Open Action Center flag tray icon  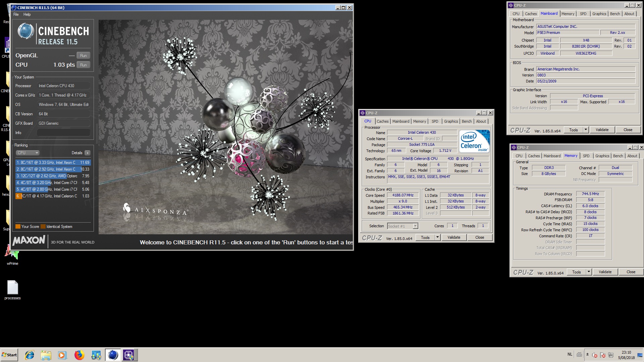coord(603,355)
